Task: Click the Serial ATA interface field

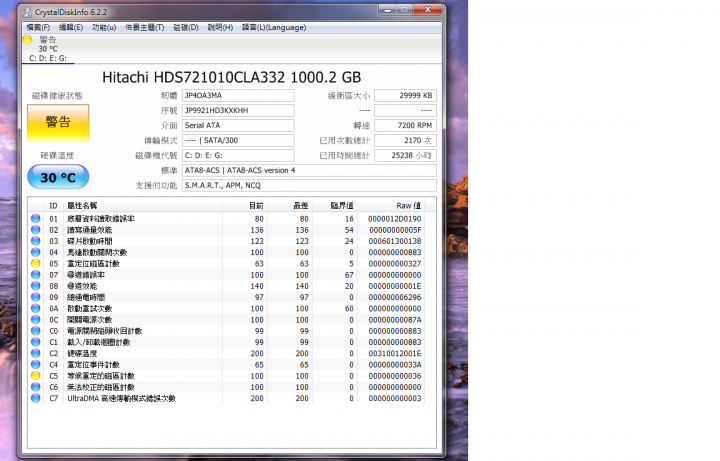Action: pyautogui.click(x=238, y=125)
